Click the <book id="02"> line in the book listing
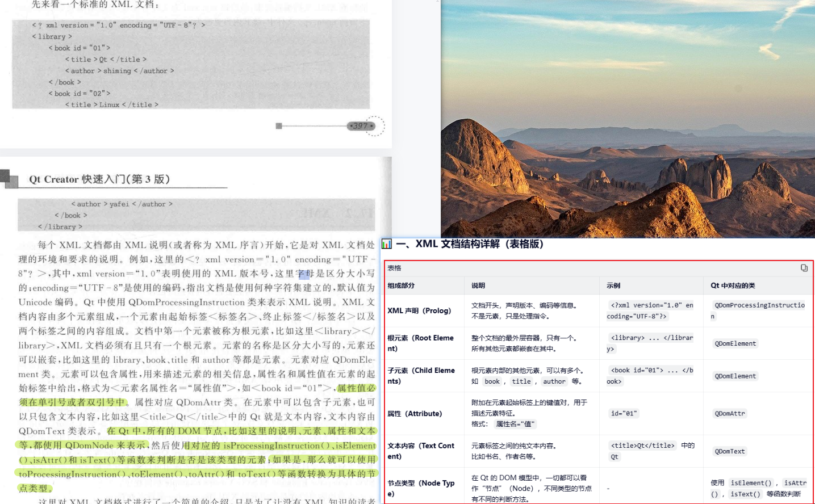Viewport: 815px width, 504px height. pyautogui.click(x=80, y=93)
